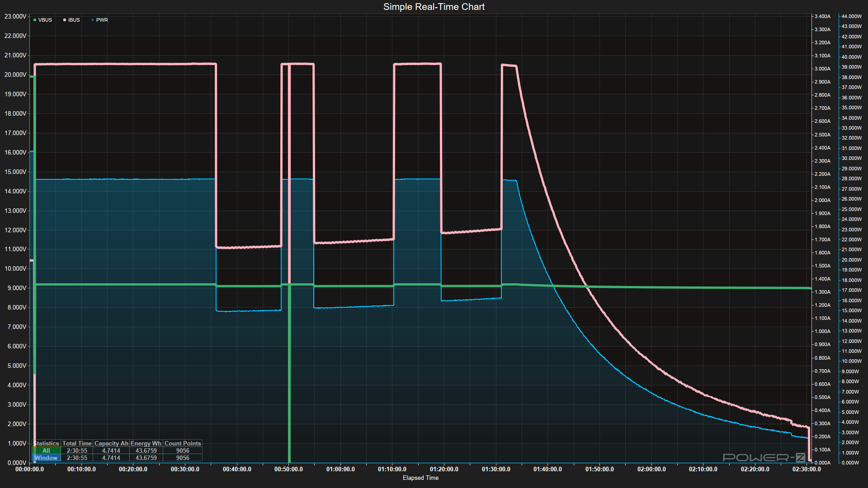Click the 0.000W power axis label
The width and height of the screenshot is (868, 488).
[x=850, y=463]
